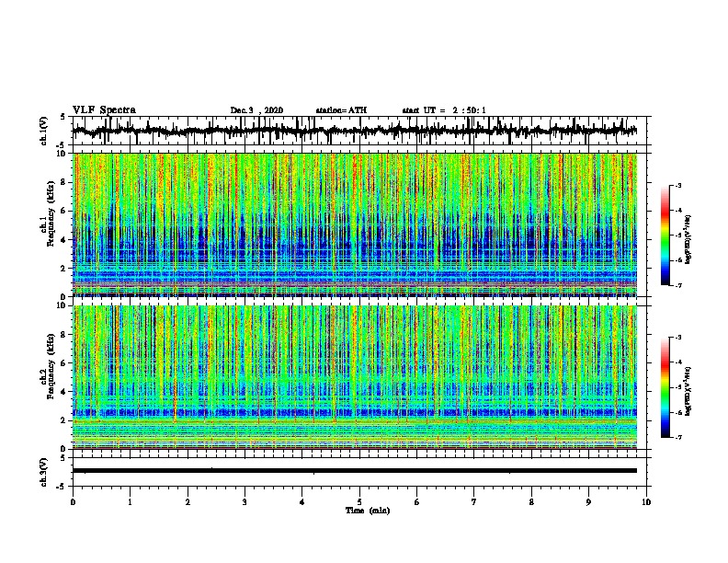Click the time axis tick label '5'
This screenshot has height=563, width=728.
pyautogui.click(x=359, y=502)
